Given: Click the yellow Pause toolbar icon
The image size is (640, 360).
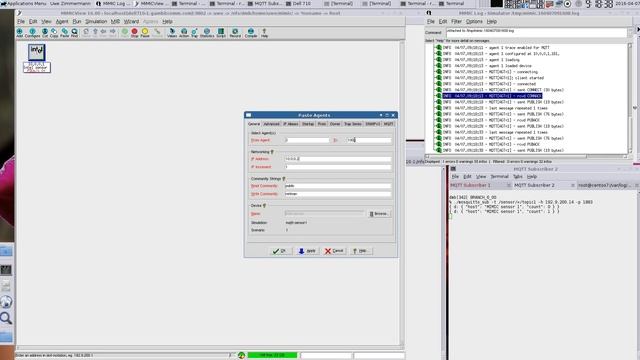Looking at the screenshot, I should coord(145,33).
